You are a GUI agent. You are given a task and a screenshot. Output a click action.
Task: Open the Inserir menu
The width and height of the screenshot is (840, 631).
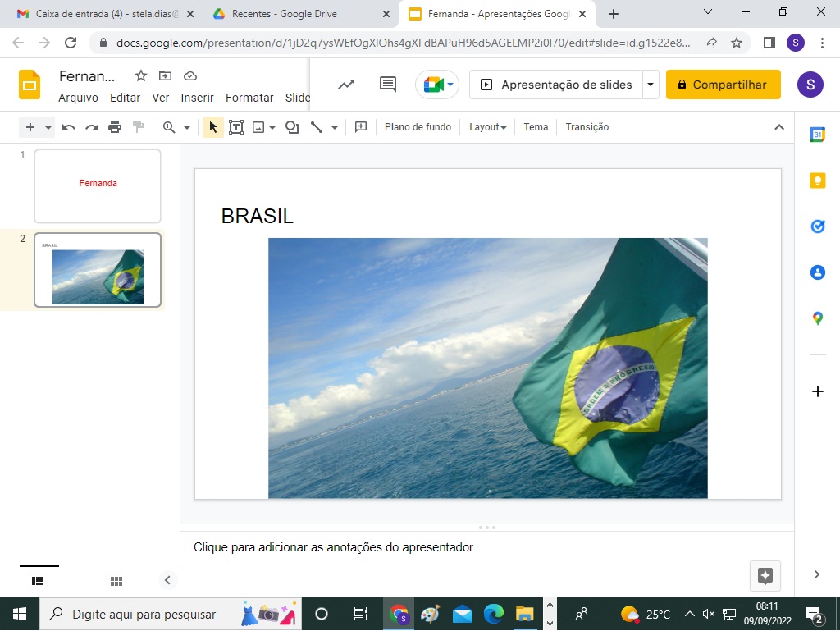pos(197,98)
